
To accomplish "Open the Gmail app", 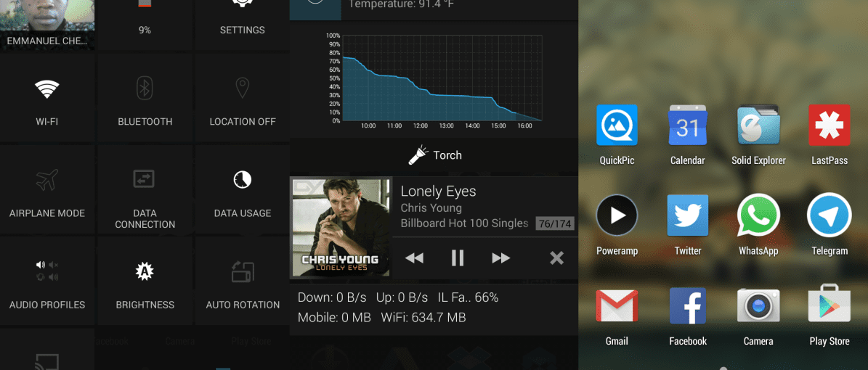I will tap(617, 306).
